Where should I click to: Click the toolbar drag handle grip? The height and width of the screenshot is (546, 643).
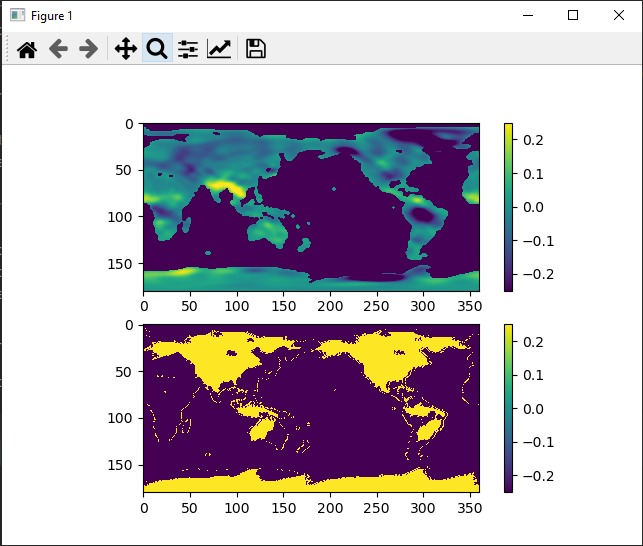[7, 48]
